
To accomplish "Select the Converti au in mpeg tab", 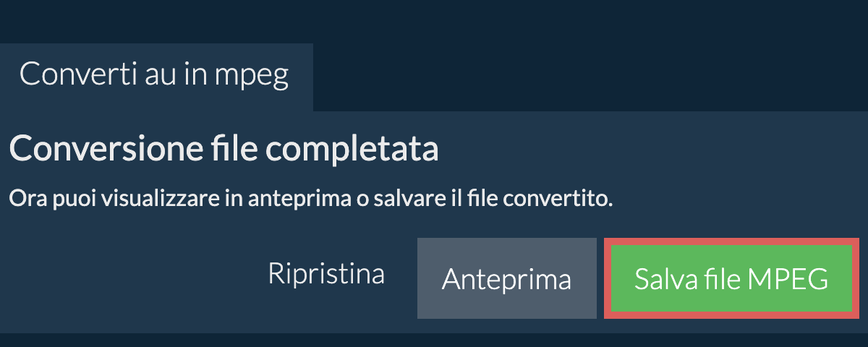I will click(x=155, y=75).
